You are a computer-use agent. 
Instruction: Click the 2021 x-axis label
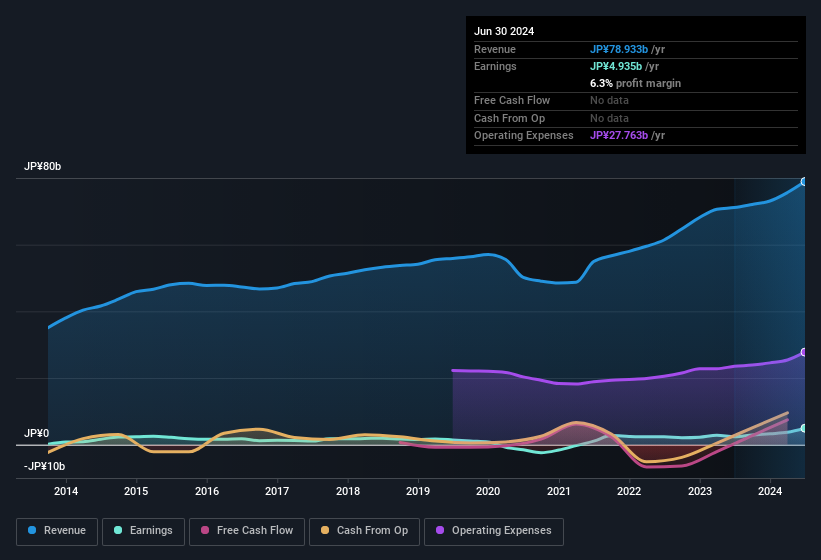pyautogui.click(x=559, y=491)
